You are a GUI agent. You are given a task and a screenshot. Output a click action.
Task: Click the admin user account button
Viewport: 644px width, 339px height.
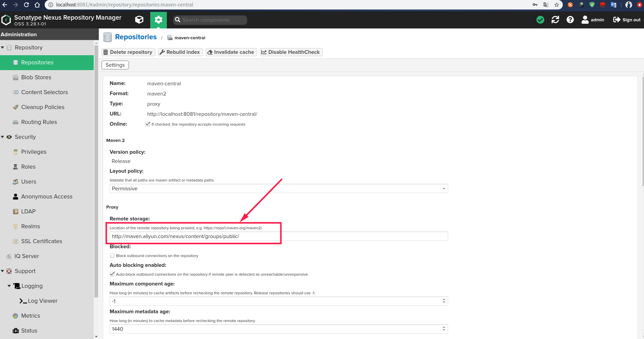click(x=593, y=20)
